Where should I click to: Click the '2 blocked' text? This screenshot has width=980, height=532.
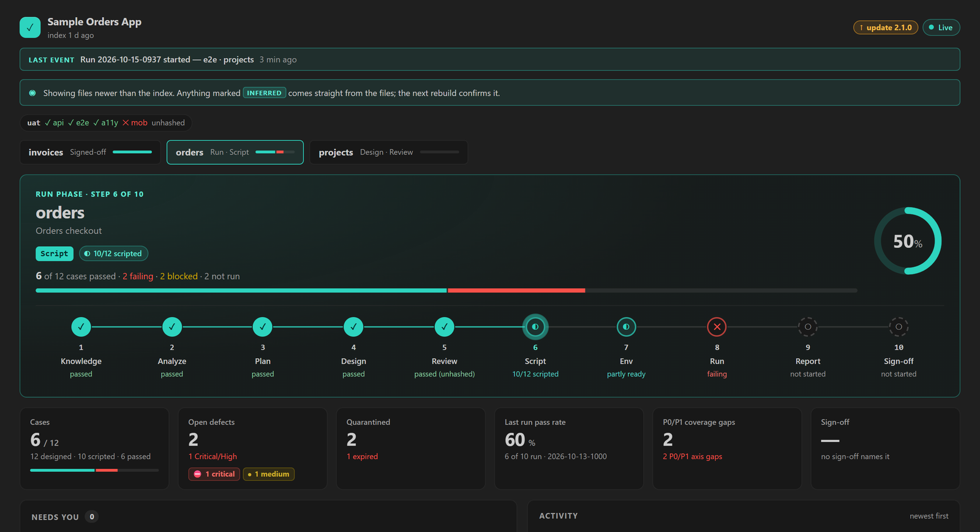click(x=179, y=276)
